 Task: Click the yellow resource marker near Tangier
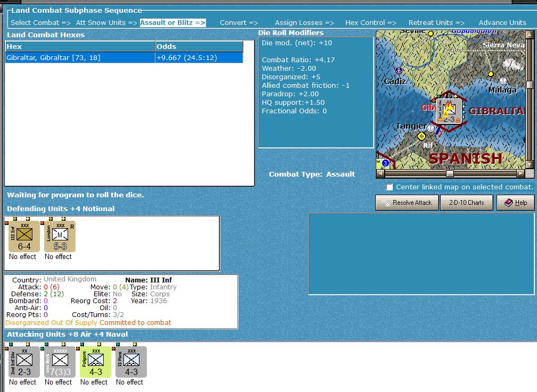[x=422, y=136]
